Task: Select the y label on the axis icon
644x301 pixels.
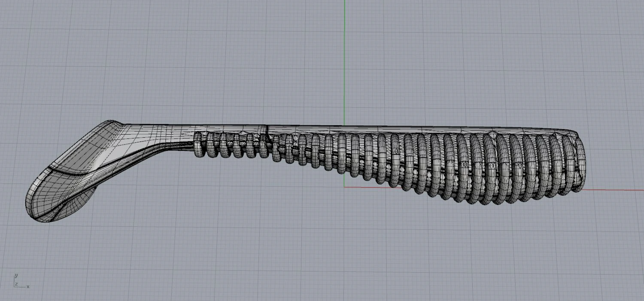Action: point(15,275)
